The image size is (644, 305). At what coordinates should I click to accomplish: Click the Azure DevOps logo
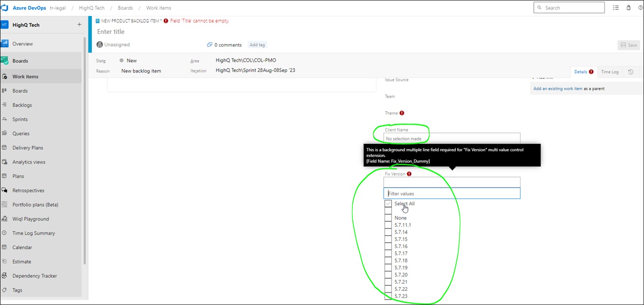(x=5, y=8)
